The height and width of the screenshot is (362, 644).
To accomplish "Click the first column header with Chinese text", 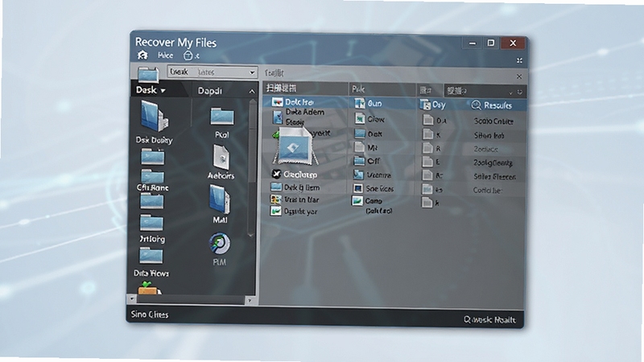I will [306, 88].
